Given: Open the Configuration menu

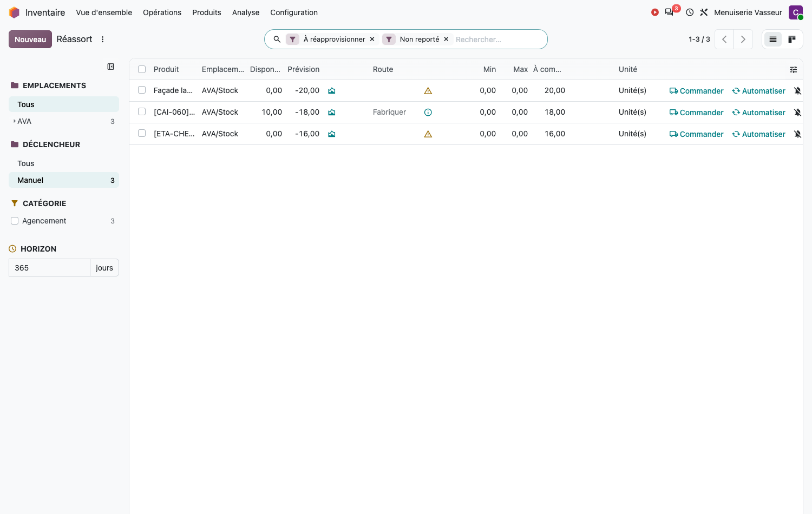Looking at the screenshot, I should [x=294, y=12].
